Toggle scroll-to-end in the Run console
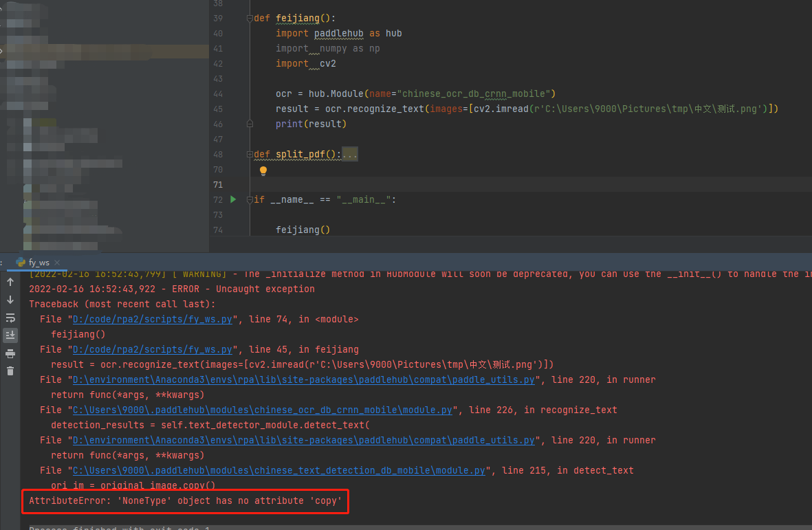 10,335
